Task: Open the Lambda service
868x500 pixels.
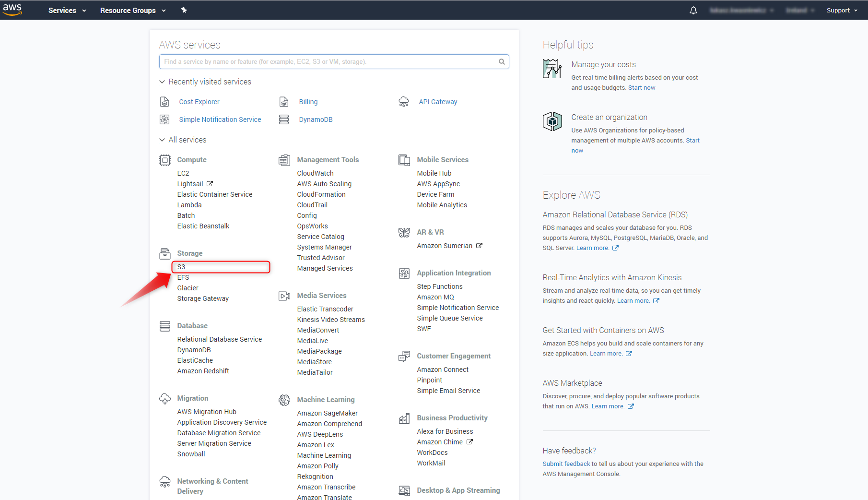Action: click(189, 205)
